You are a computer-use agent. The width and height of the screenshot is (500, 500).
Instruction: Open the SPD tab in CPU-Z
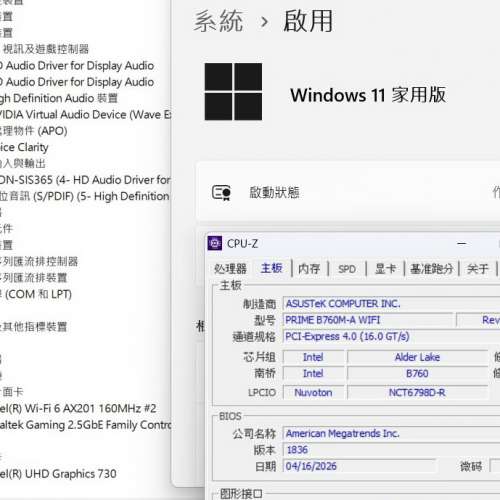tap(347, 269)
